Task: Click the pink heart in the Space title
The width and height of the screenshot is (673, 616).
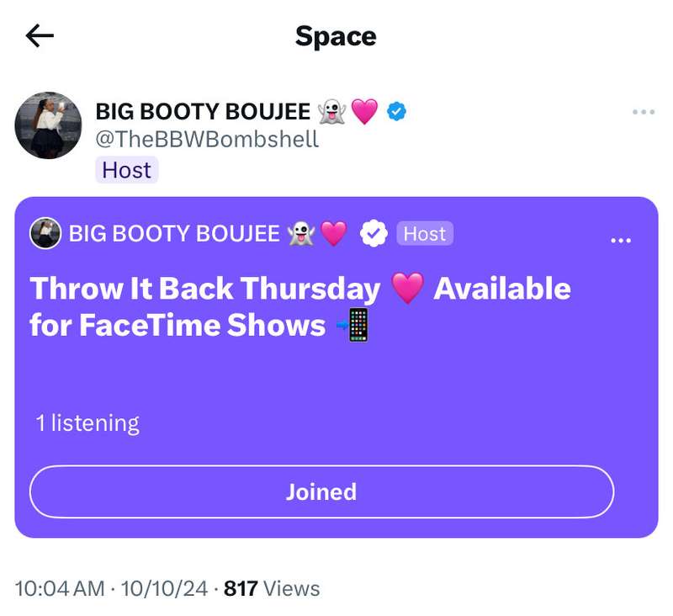Action: [x=407, y=289]
